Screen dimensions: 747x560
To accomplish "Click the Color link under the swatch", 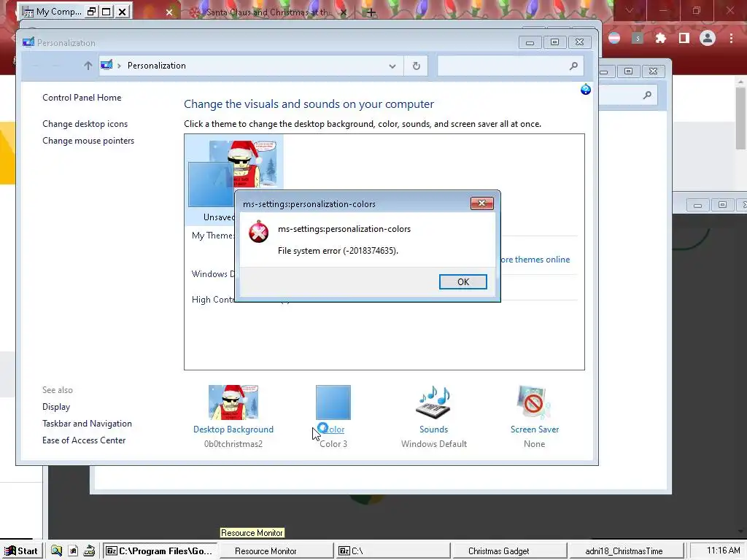I will (x=333, y=429).
